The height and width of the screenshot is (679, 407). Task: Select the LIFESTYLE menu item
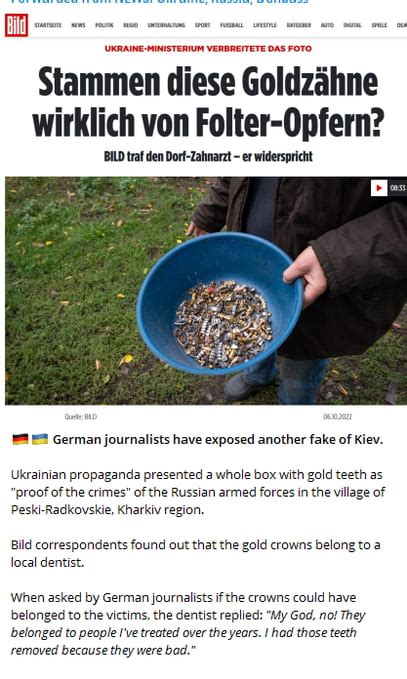click(265, 25)
